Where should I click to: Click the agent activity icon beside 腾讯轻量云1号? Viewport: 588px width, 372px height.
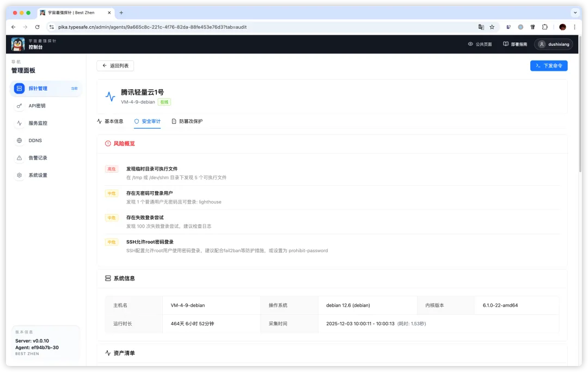[x=110, y=97]
